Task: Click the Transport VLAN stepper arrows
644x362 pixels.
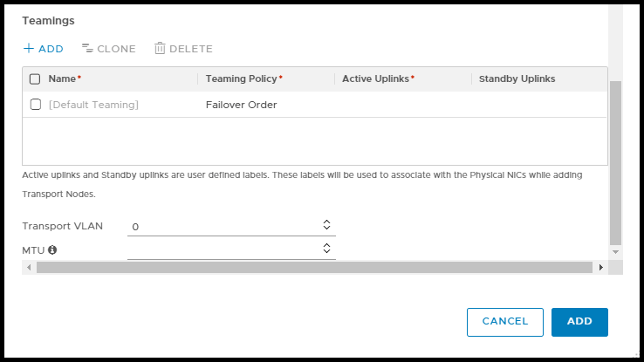Action: coord(326,225)
